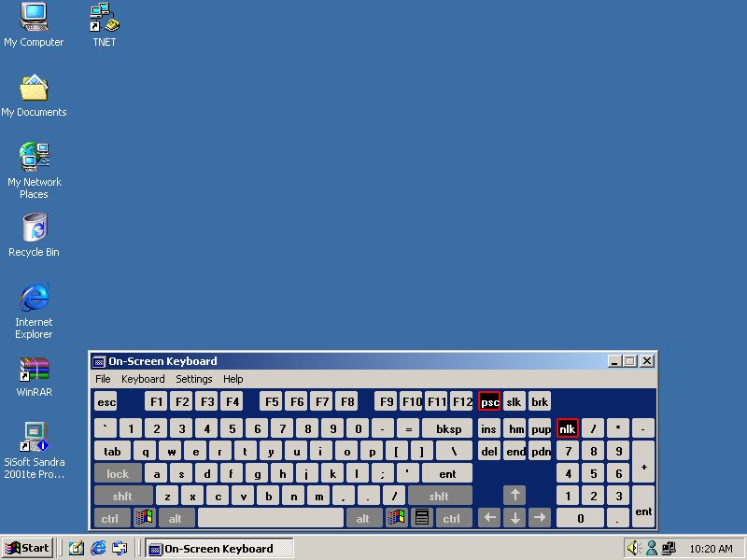This screenshot has width=747, height=560.
Task: Open Internet Explorer desktop icon
Action: click(x=34, y=299)
